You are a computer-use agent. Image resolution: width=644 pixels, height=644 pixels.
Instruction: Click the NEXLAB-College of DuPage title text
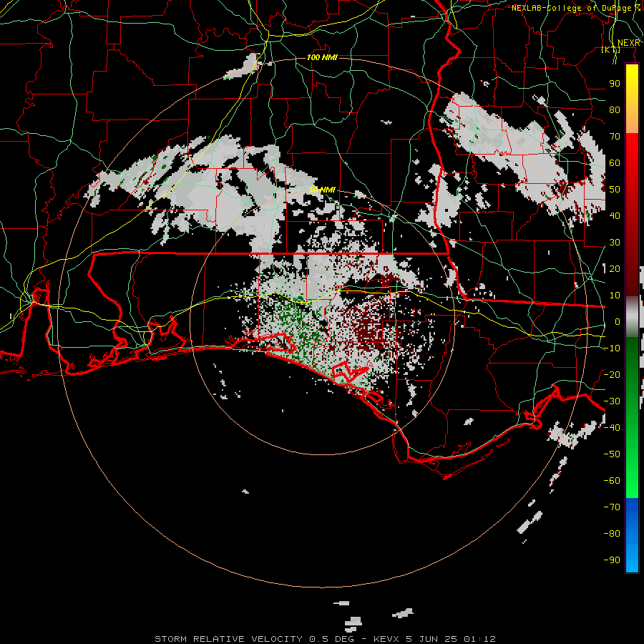576,8
